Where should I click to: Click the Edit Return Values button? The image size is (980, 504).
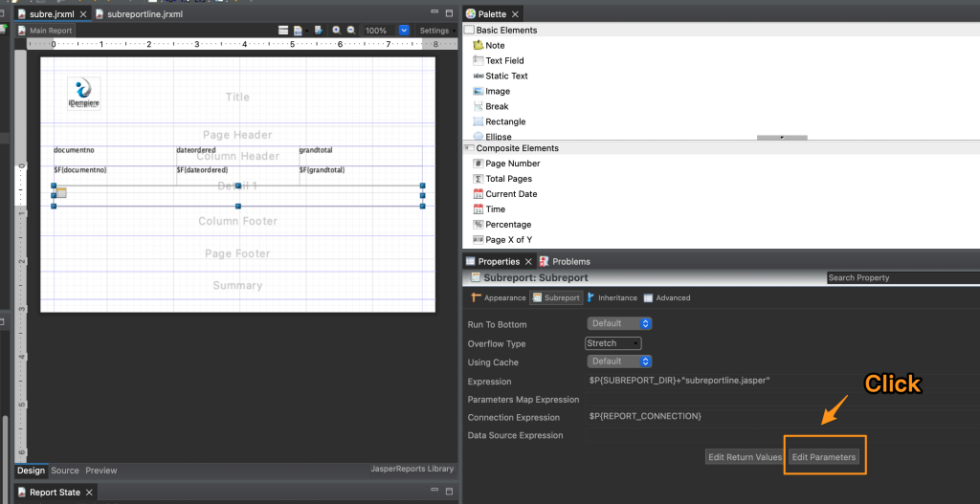745,457
